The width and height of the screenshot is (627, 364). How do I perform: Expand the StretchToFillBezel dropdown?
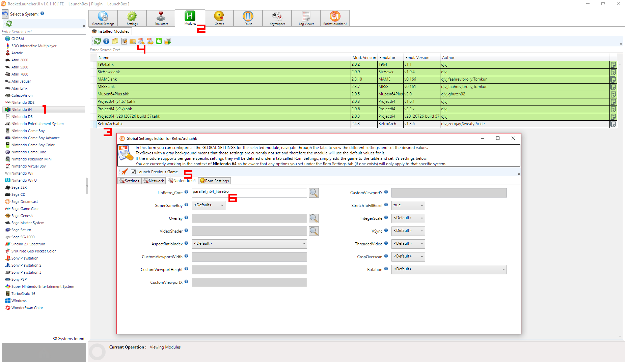point(408,205)
